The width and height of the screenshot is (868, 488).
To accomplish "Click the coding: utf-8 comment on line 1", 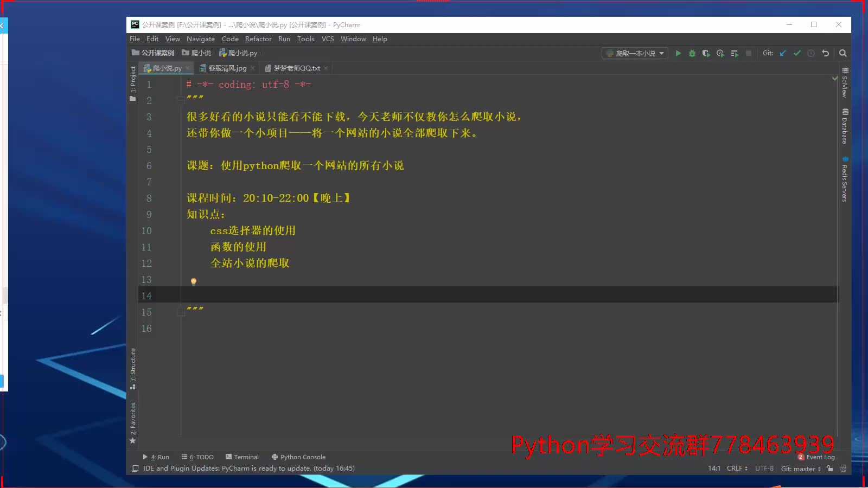I will tap(248, 85).
